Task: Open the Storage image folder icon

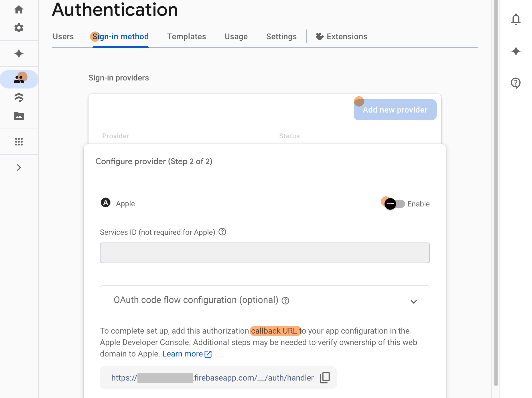Action: (x=19, y=116)
